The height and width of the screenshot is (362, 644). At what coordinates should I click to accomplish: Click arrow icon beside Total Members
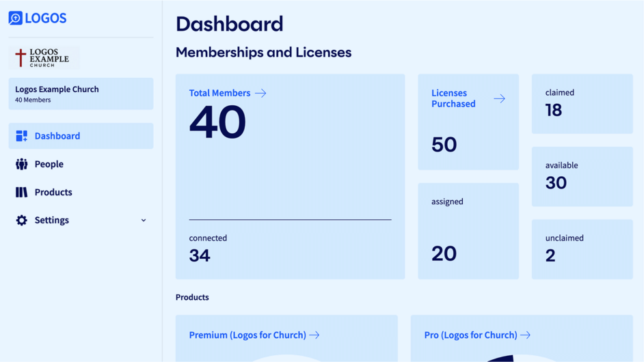(260, 93)
